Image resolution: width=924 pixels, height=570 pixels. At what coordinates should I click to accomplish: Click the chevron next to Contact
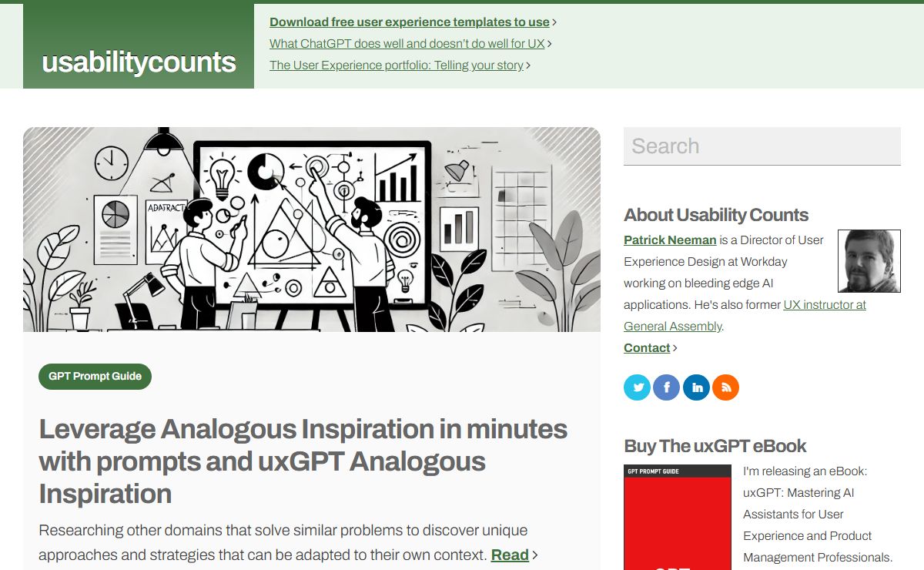pos(675,348)
